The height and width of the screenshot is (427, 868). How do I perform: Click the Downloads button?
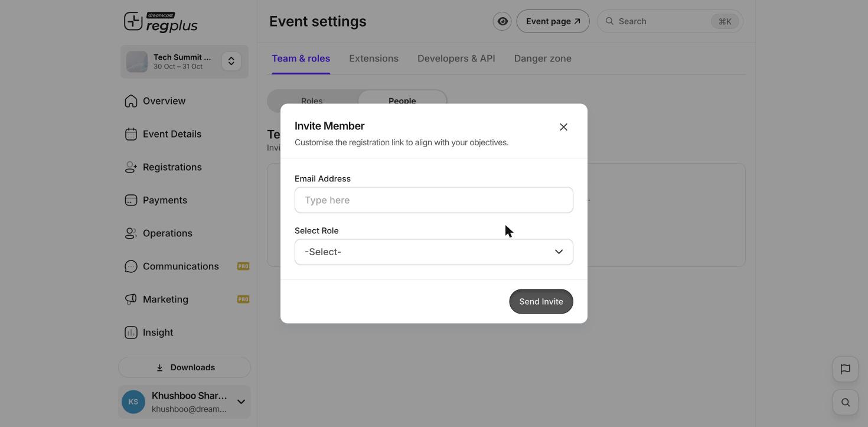pyautogui.click(x=185, y=367)
